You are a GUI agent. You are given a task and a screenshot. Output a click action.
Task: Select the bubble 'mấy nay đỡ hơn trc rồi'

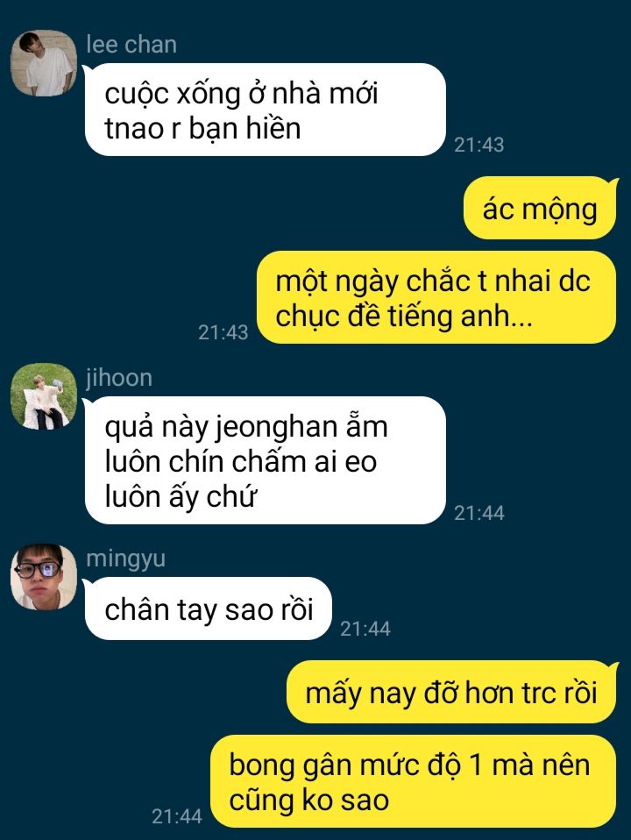coord(451,692)
